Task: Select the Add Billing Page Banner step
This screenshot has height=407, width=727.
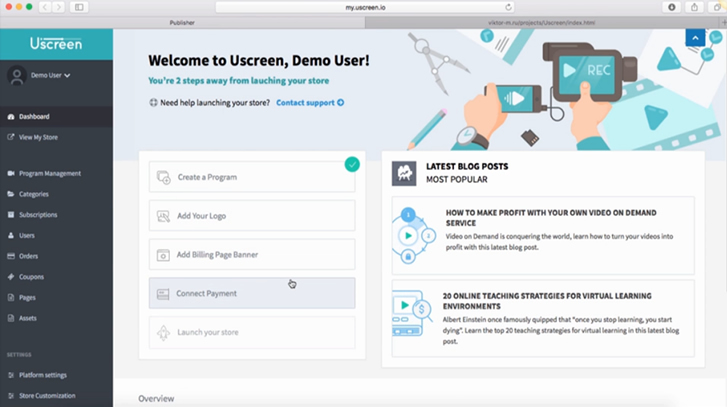Action: point(252,254)
